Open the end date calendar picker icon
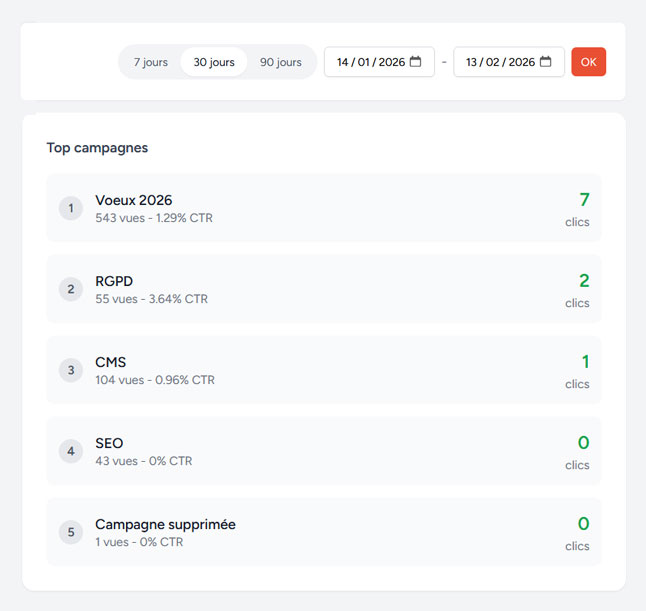The width and height of the screenshot is (646, 611). (546, 62)
